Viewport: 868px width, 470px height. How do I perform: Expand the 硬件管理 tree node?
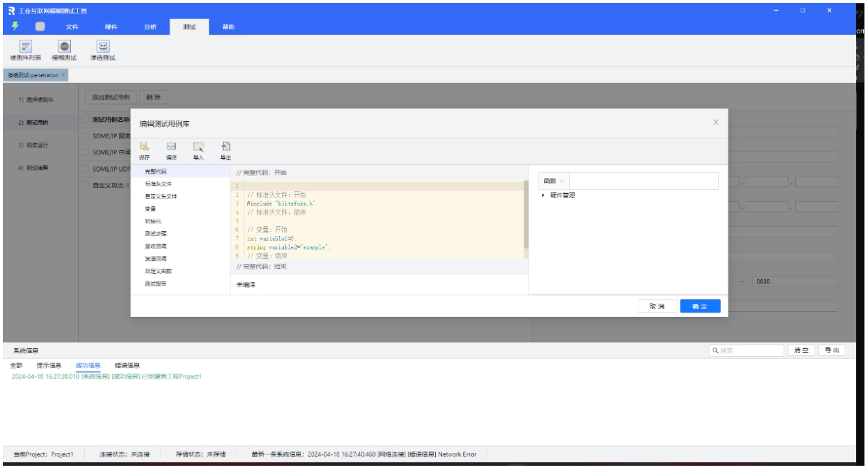(543, 195)
